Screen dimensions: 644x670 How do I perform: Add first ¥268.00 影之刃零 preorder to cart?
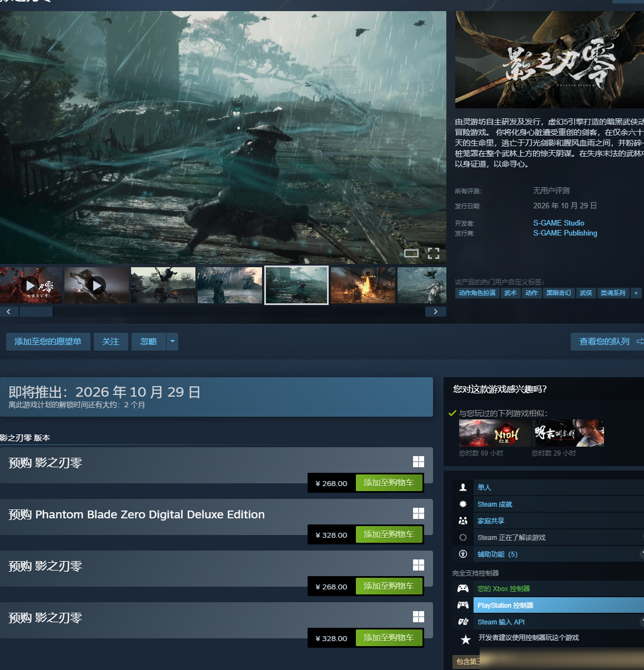(x=389, y=483)
